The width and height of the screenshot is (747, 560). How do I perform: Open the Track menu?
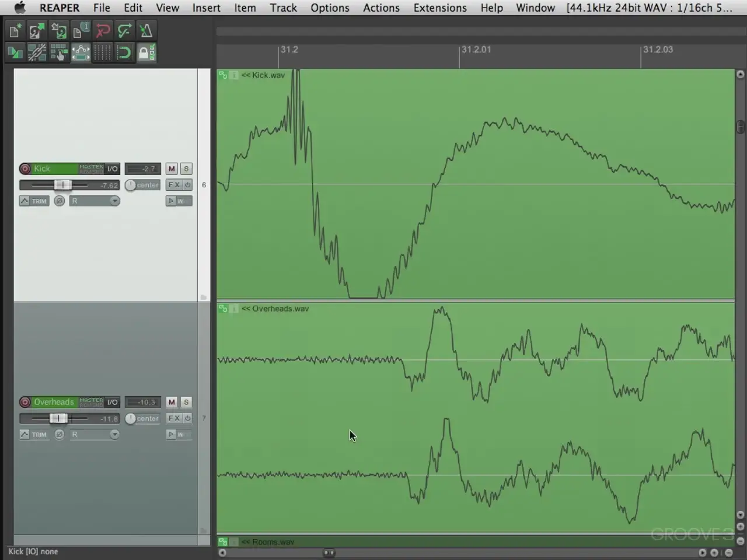coord(283,8)
